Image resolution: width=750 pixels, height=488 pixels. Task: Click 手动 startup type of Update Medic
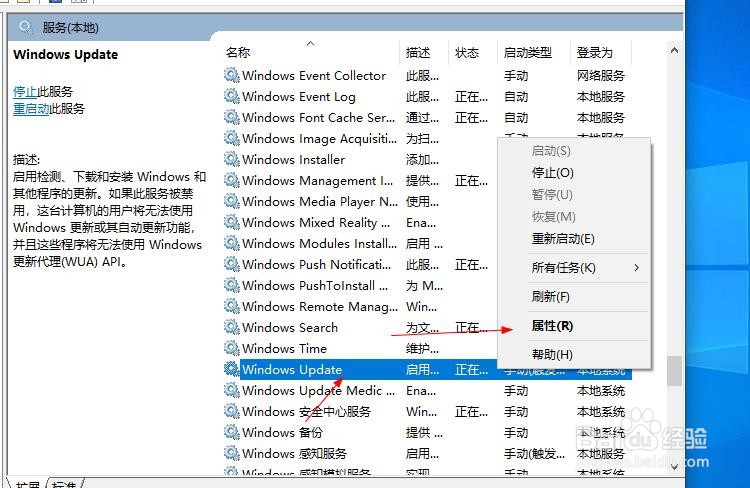(x=516, y=391)
